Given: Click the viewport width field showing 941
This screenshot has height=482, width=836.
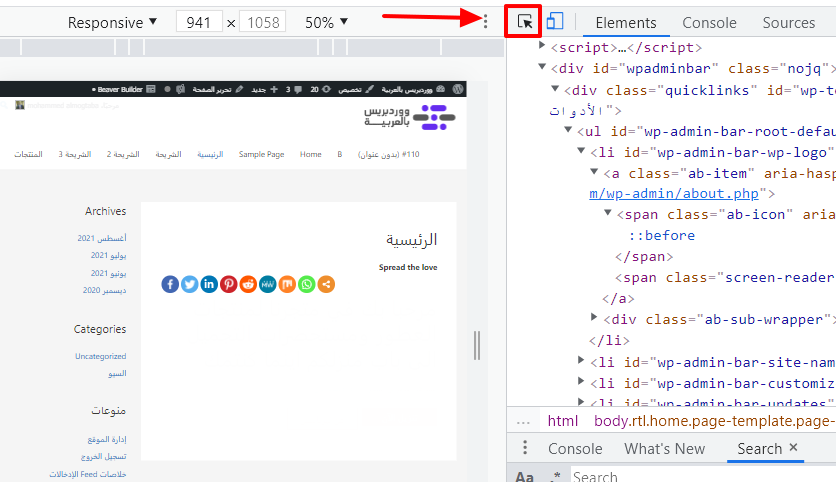Looking at the screenshot, I should (199, 22).
